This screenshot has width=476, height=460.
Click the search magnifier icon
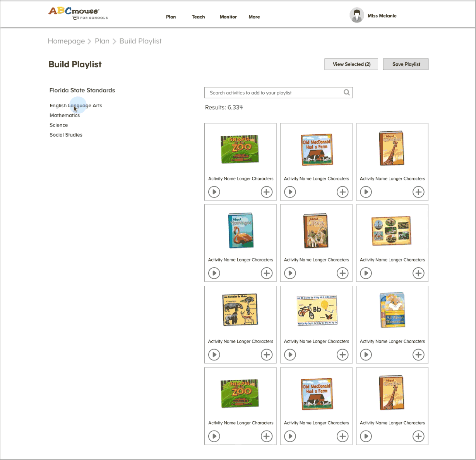click(347, 93)
